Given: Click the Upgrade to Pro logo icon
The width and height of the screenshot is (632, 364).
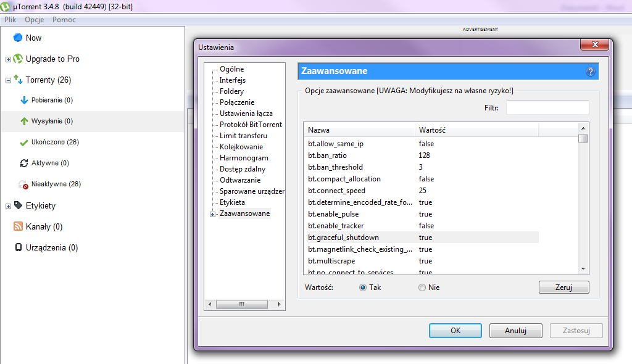Looking at the screenshot, I should [18, 59].
